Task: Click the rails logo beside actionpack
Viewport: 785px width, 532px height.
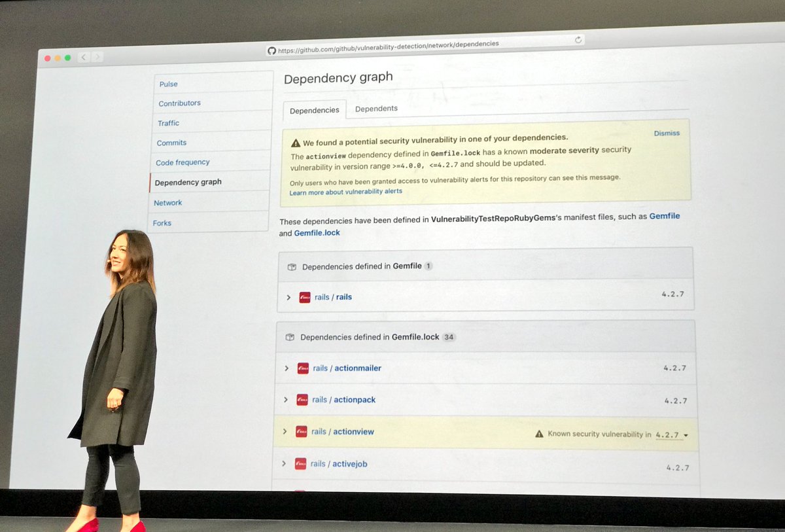Action: coord(302,400)
